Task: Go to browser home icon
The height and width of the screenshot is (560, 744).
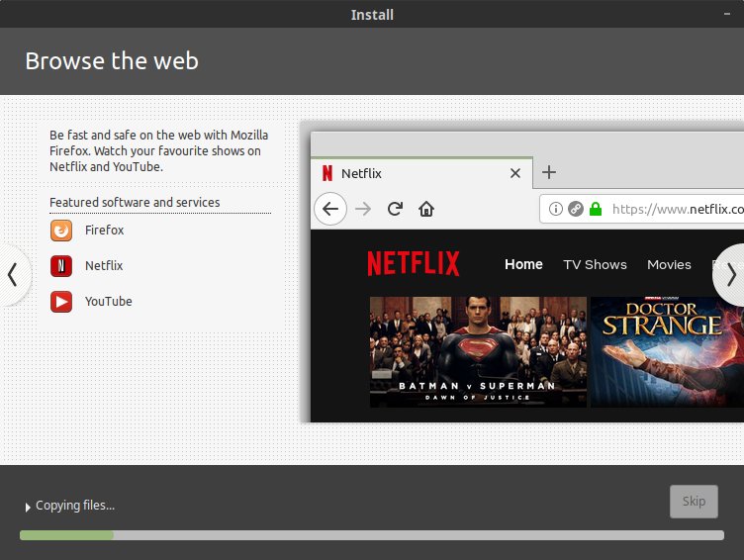Action: pos(426,209)
